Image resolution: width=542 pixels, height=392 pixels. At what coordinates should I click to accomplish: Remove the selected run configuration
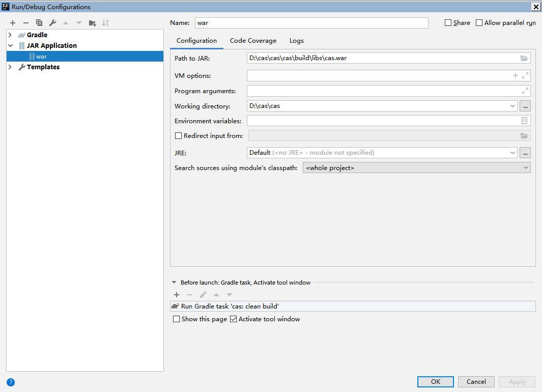point(25,22)
